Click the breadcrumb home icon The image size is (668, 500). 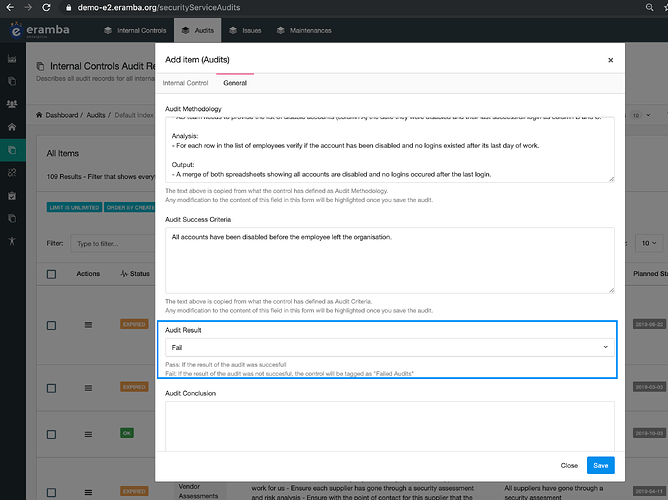pyautogui.click(x=39, y=115)
